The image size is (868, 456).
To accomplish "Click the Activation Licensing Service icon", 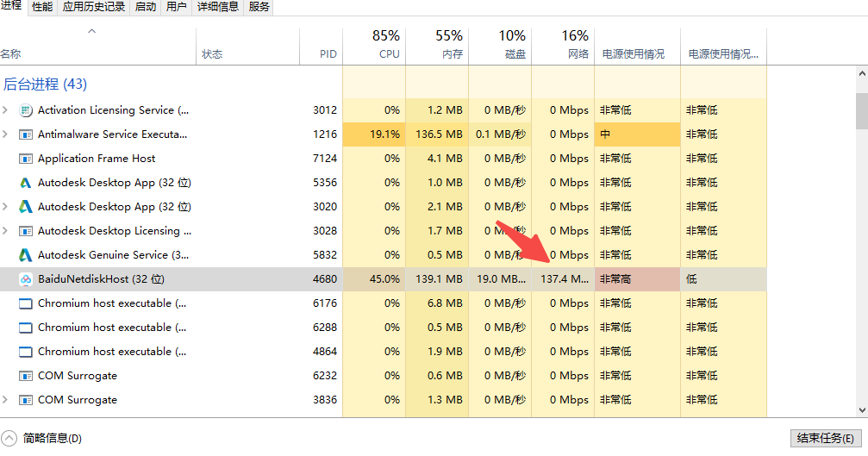I will coord(25,110).
